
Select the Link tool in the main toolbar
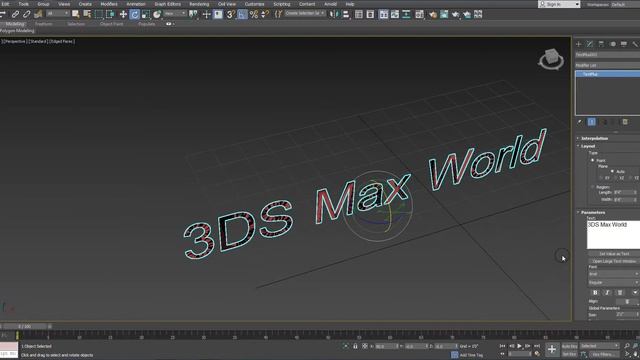click(15, 14)
